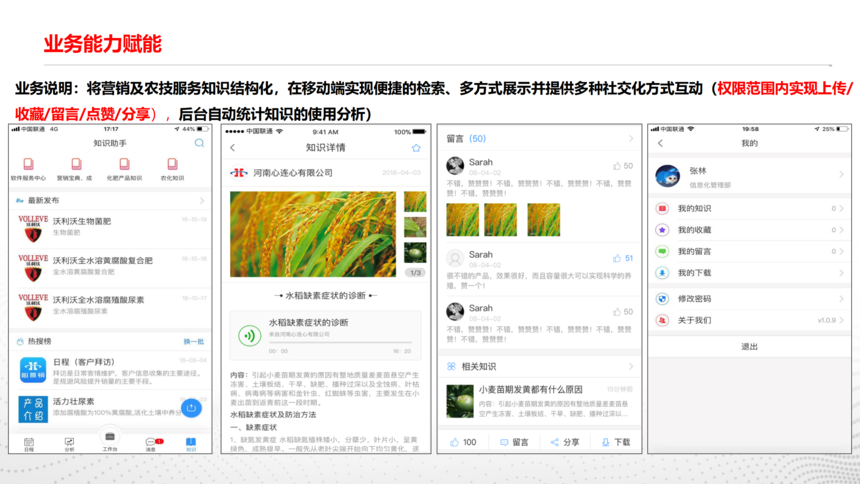The height and width of the screenshot is (484, 860).
Task: Favorite the article with star icon
Action: click(x=416, y=148)
